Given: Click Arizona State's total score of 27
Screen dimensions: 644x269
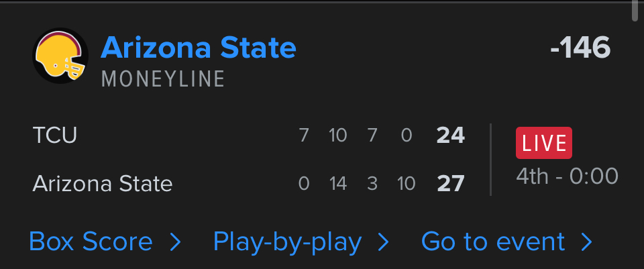Looking at the screenshot, I should 450,183.
